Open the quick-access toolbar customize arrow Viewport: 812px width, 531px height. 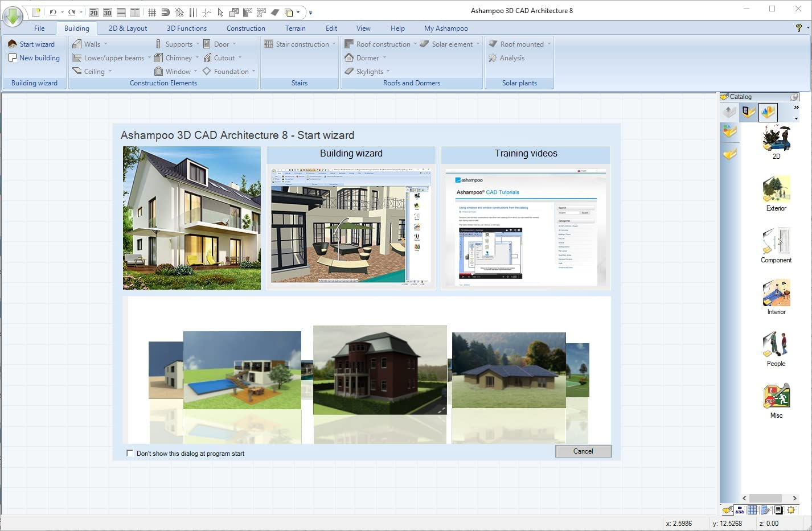(310, 13)
